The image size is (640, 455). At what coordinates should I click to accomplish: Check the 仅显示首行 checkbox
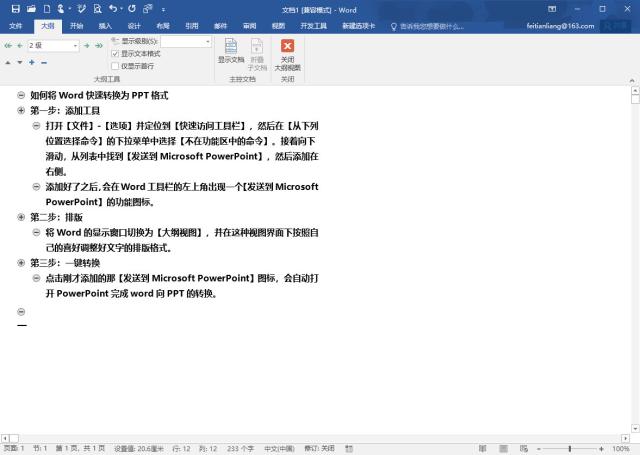(115, 66)
